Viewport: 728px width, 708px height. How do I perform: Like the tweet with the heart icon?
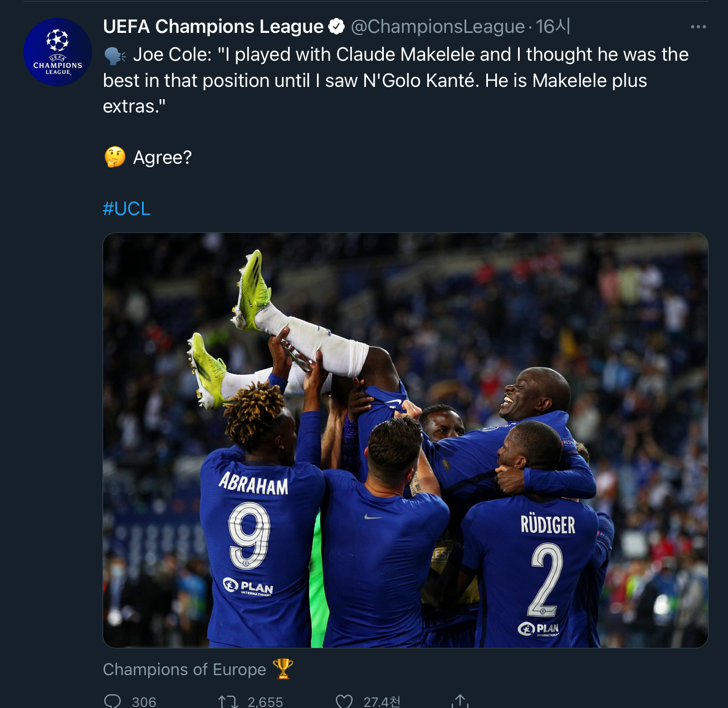[344, 701]
